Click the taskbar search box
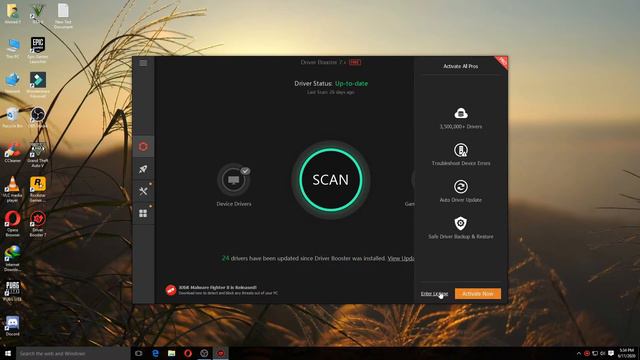 click(x=73, y=353)
